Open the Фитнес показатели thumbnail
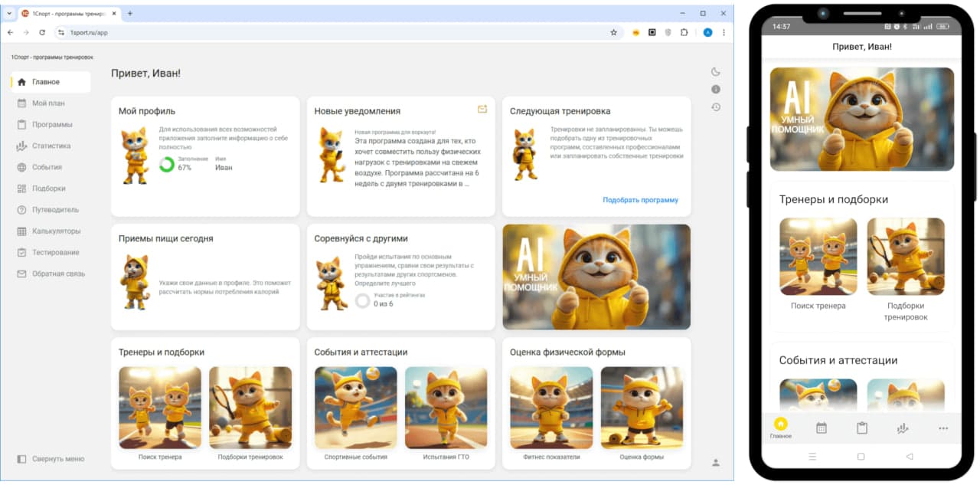This screenshot has height=485, width=980. [x=551, y=408]
